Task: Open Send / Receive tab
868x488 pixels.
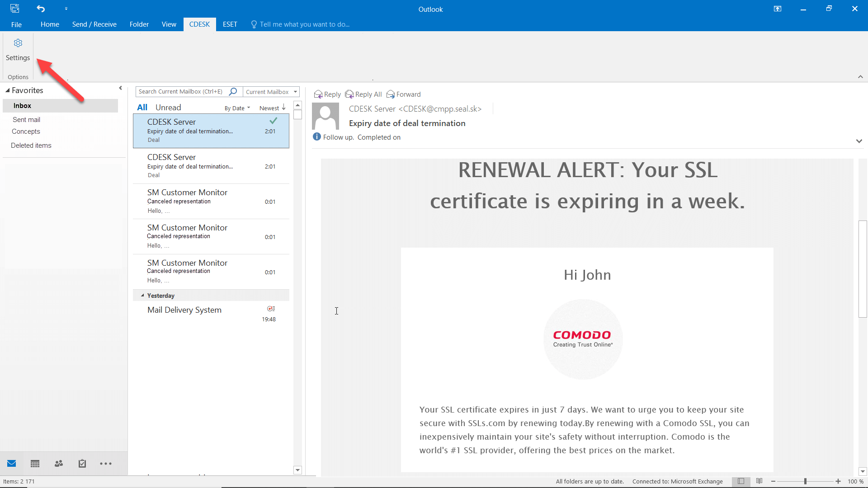Action: 94,24
